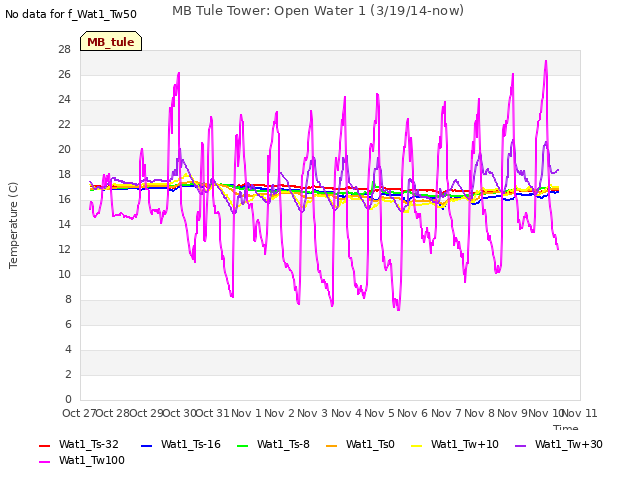Click the Oct 27 x-axis tick label
Viewport: 640px width, 480px height.
point(79,413)
